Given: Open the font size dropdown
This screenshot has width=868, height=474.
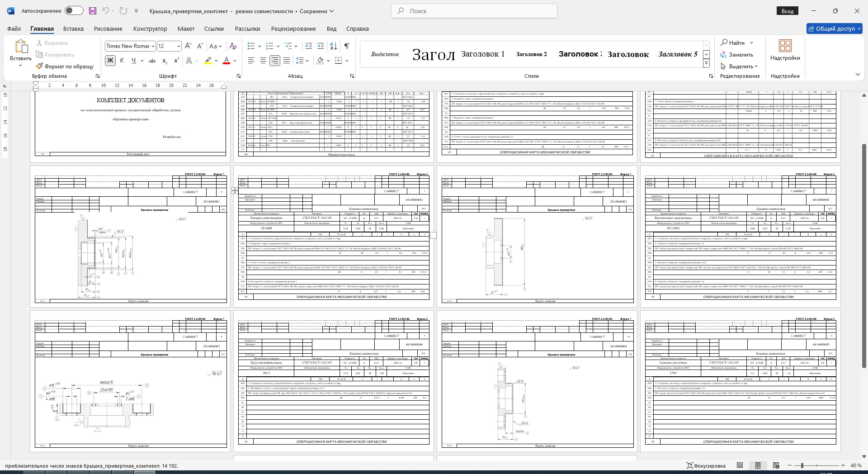Looking at the screenshot, I should tap(179, 46).
